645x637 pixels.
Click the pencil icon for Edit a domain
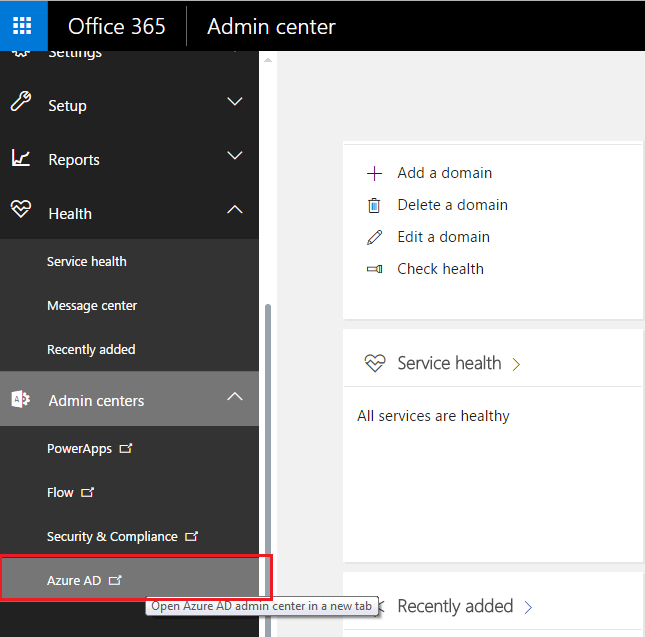tap(375, 237)
